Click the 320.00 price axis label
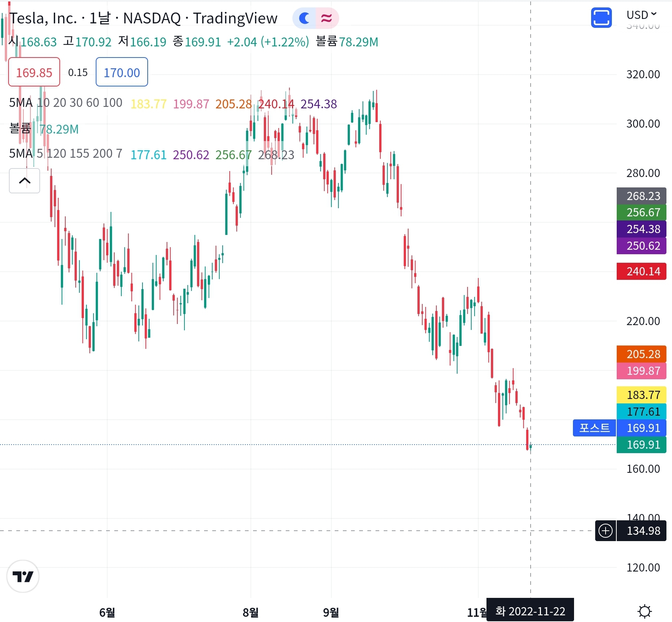This screenshot has width=672, height=622. coord(643,75)
